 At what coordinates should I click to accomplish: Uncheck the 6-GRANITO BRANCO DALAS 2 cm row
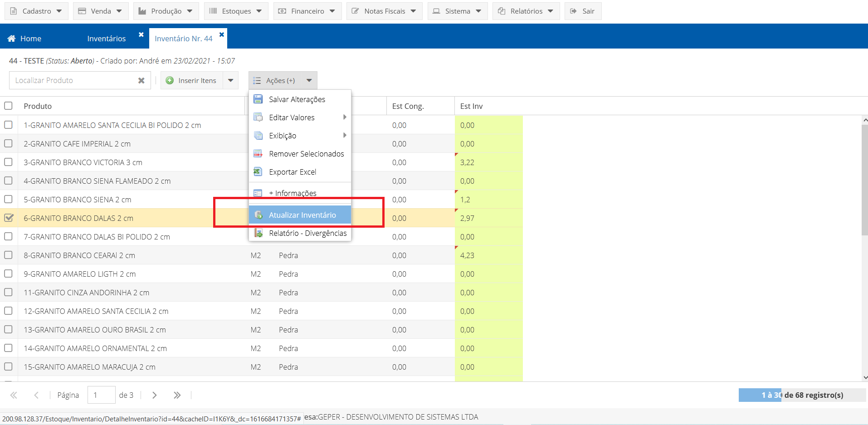tap(9, 218)
